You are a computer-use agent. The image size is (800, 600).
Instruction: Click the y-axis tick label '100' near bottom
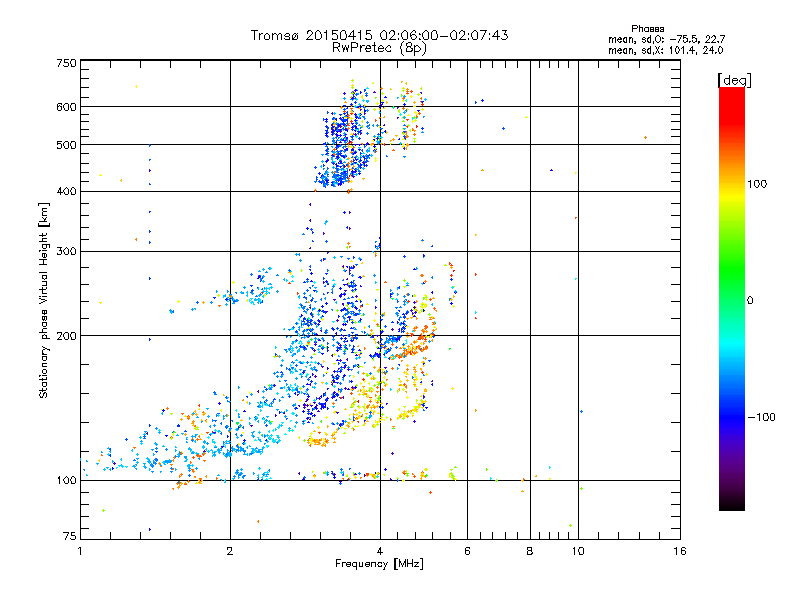(x=66, y=480)
